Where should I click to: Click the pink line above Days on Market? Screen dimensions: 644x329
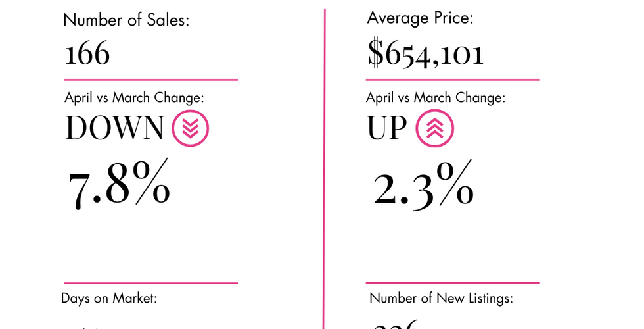tap(151, 283)
